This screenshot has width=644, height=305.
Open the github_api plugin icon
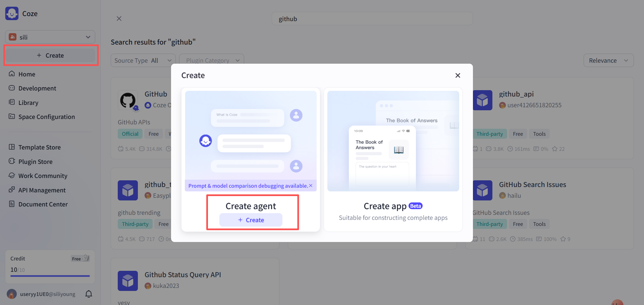(482, 100)
